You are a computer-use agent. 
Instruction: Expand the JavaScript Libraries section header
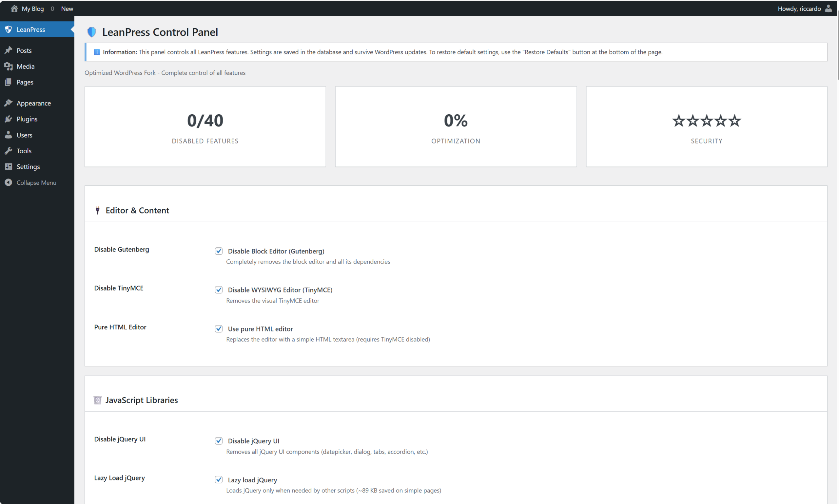142,400
